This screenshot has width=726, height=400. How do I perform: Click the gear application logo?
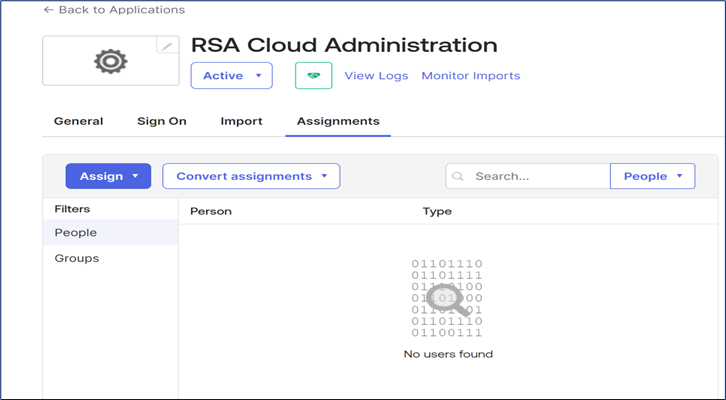pyautogui.click(x=110, y=62)
